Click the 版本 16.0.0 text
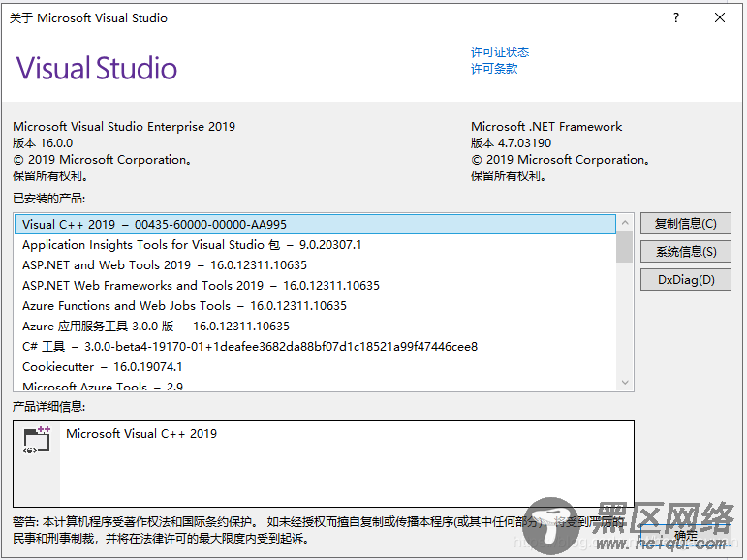 pyautogui.click(x=43, y=143)
